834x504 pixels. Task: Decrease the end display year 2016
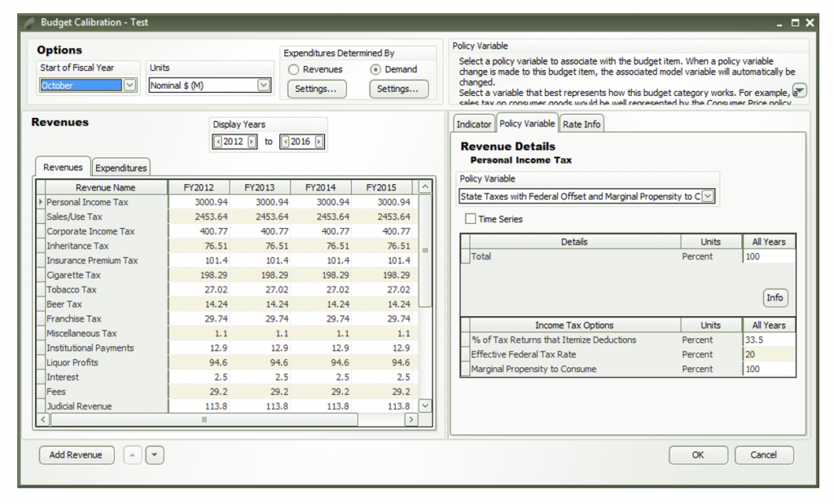[x=285, y=142]
